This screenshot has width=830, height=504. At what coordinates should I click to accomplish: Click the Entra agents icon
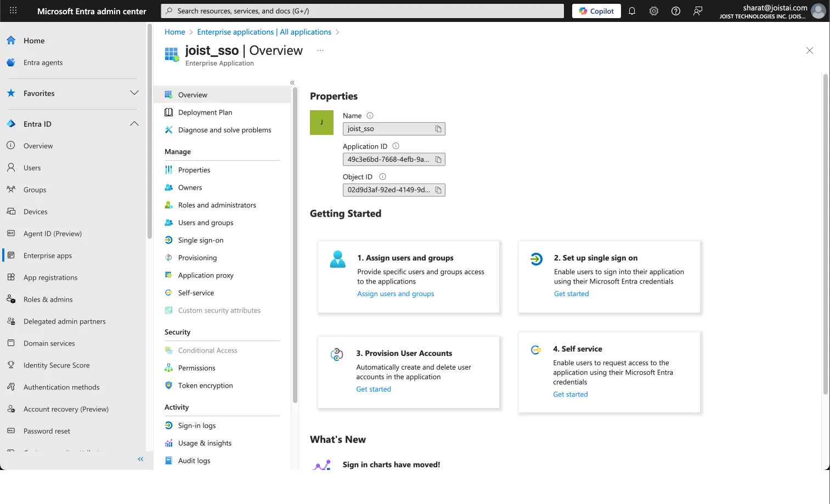click(x=11, y=63)
